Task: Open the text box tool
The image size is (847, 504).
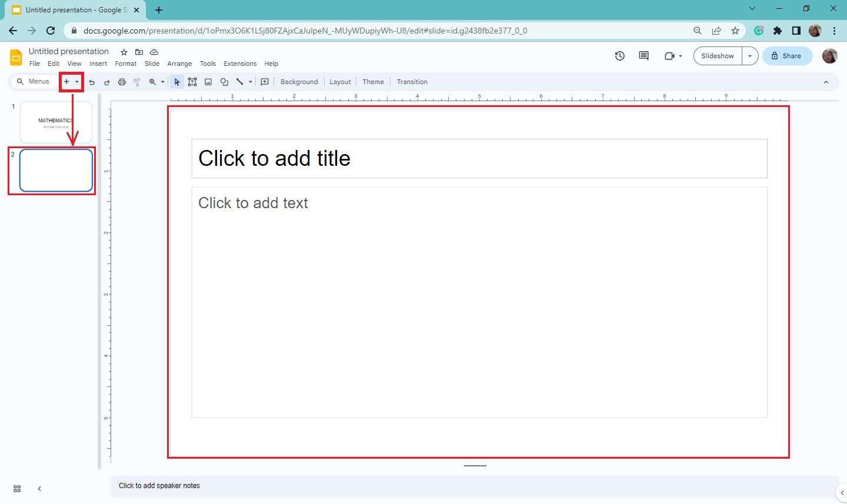Action: (192, 82)
